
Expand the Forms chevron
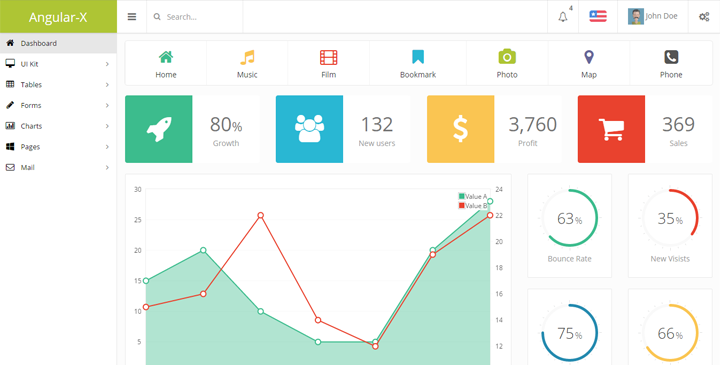(x=107, y=105)
